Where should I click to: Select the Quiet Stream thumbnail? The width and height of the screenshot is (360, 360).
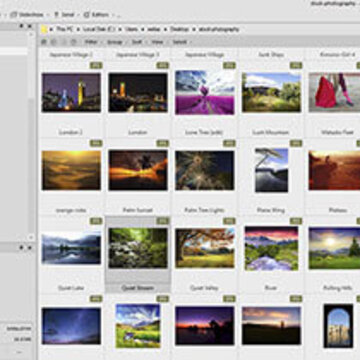(x=138, y=248)
